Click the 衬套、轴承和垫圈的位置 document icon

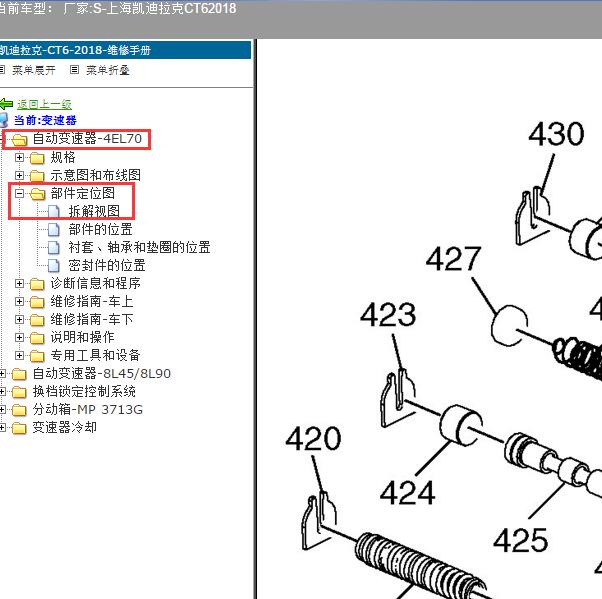[x=54, y=248]
